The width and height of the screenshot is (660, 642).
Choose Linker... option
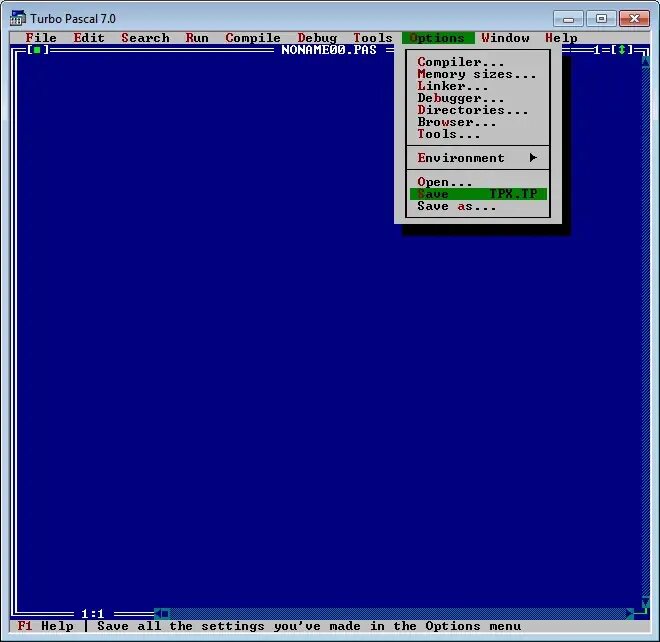click(478, 86)
